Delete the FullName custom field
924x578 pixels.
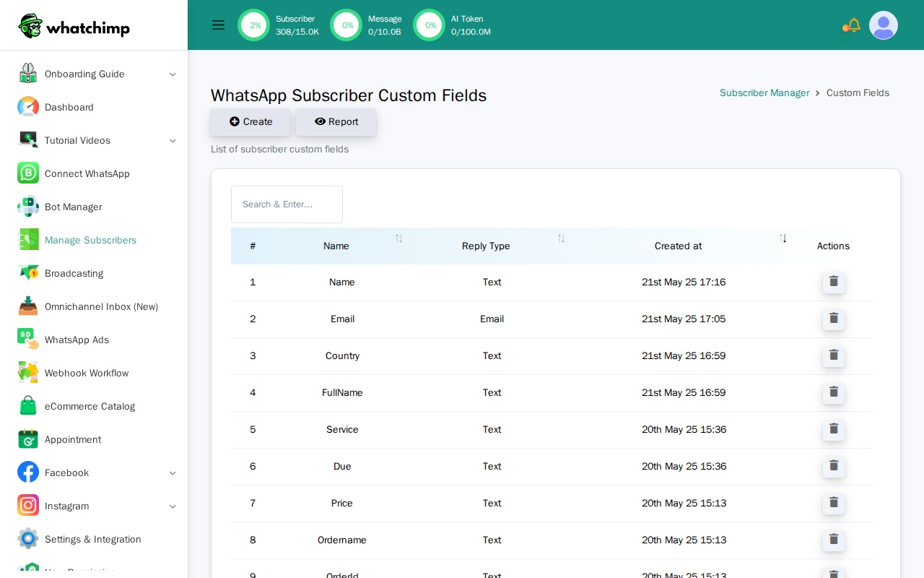pyautogui.click(x=834, y=392)
